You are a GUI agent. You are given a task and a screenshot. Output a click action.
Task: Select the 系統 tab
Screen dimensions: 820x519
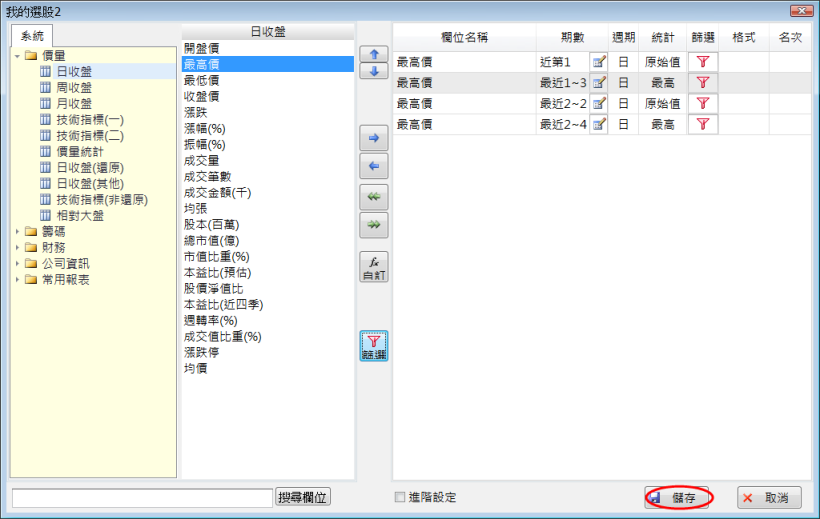(x=34, y=36)
